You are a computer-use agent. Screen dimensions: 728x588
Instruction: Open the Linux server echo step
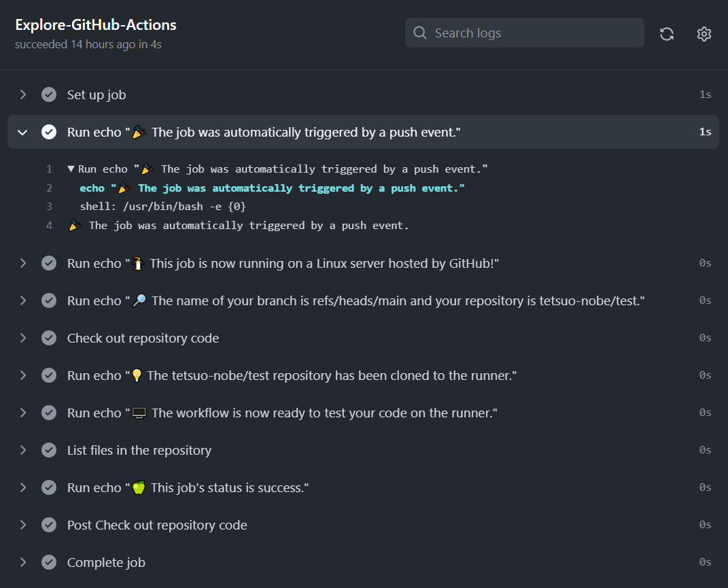[x=283, y=263]
